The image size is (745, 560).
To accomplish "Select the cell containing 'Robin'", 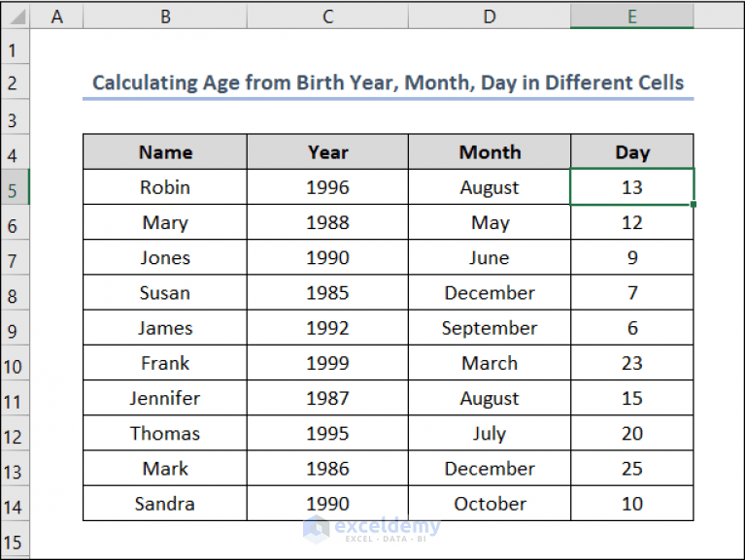I will coord(165,187).
